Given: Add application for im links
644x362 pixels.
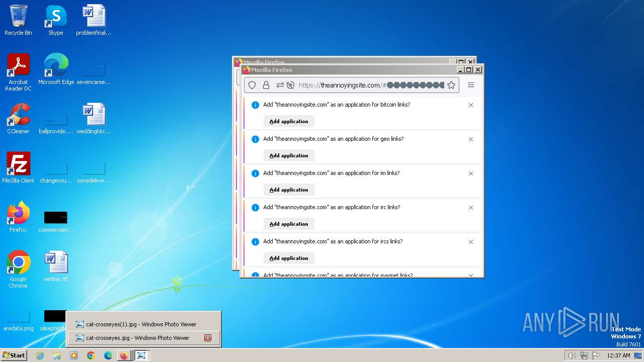Looking at the screenshot, I should (x=289, y=190).
